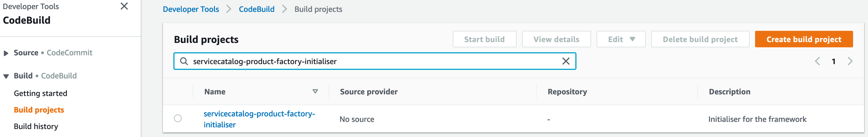
Task: Click Delete build project button
Action: 700,39
